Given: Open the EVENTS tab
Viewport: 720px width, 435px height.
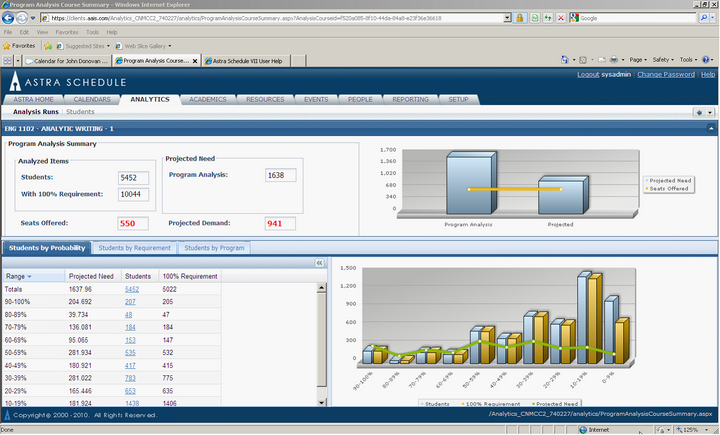Looking at the screenshot, I should [316, 99].
